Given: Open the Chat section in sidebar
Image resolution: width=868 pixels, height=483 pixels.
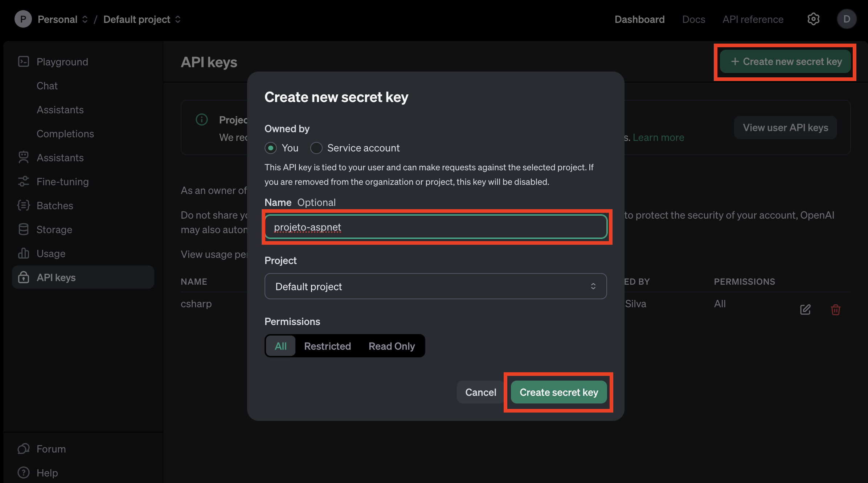Looking at the screenshot, I should click(x=47, y=86).
